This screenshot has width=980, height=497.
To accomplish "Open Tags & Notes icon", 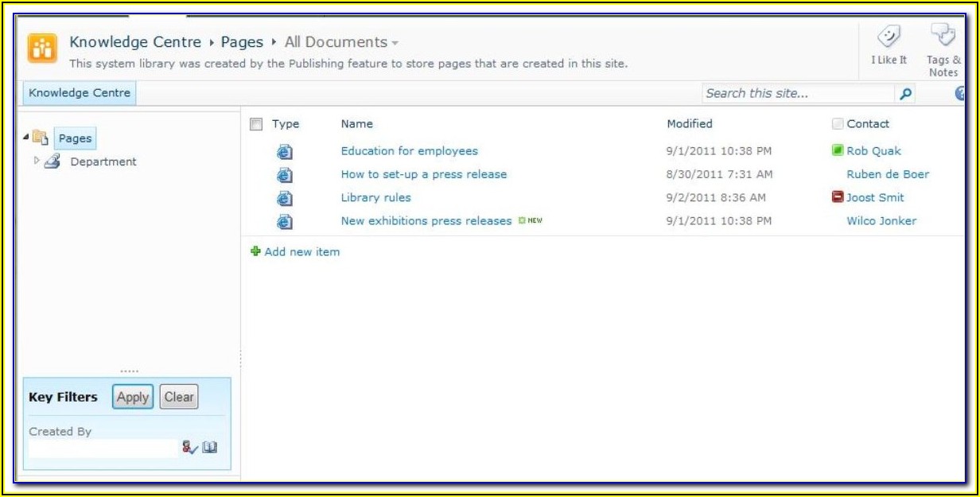I will point(943,36).
